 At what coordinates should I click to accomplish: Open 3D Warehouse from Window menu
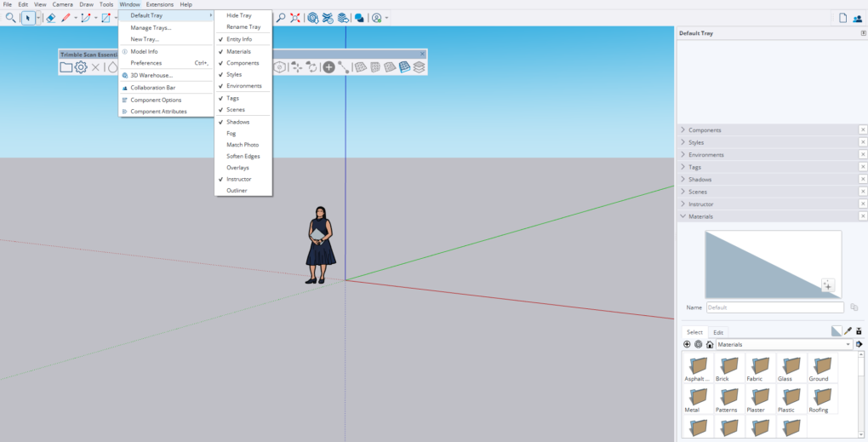(166, 75)
